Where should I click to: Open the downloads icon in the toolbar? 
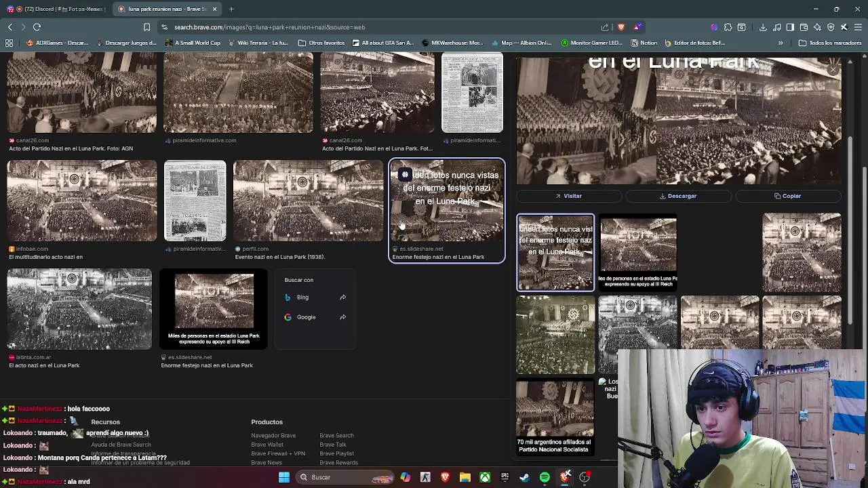tap(763, 27)
